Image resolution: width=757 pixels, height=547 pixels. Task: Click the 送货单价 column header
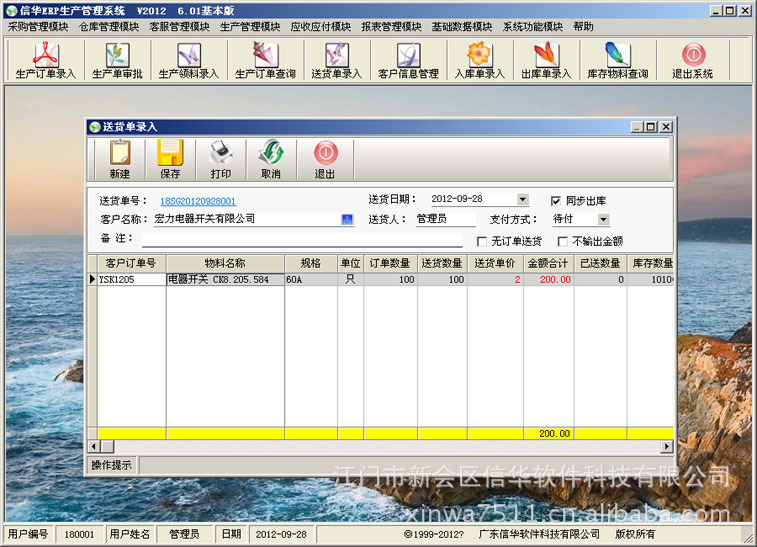495,264
